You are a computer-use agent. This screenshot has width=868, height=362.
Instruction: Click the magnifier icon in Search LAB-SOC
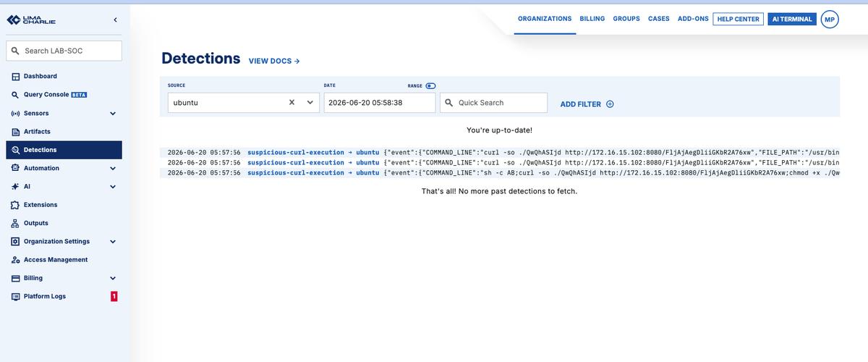pyautogui.click(x=15, y=51)
